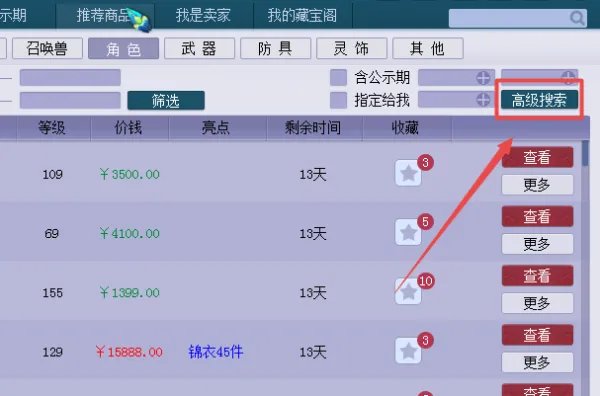600x396 pixels.
Task: Click level value 109
Action: (x=52, y=174)
